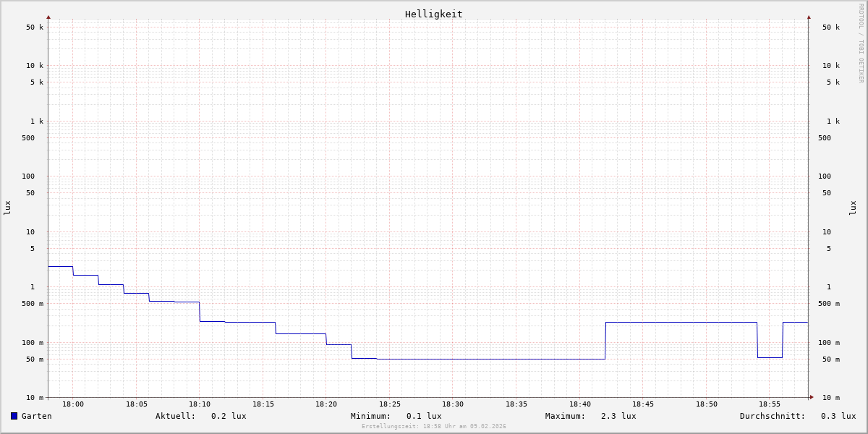Screen dimensions: 868x434
Task: Click the right-side 1 k axis label
Action: tap(833, 122)
